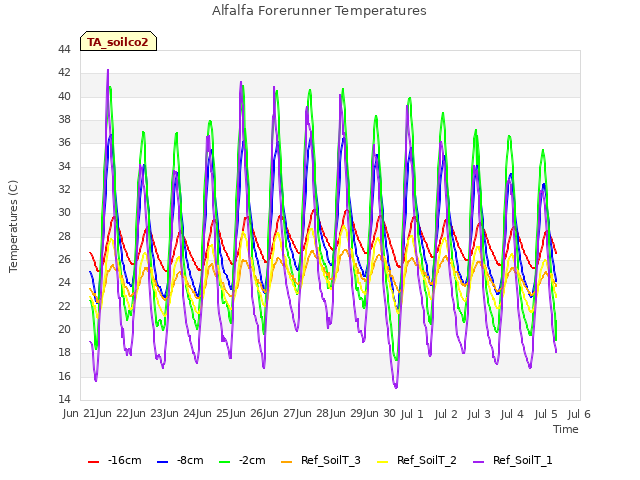
Task: Click the blue -8cm legend swatch
Action: coord(162,462)
